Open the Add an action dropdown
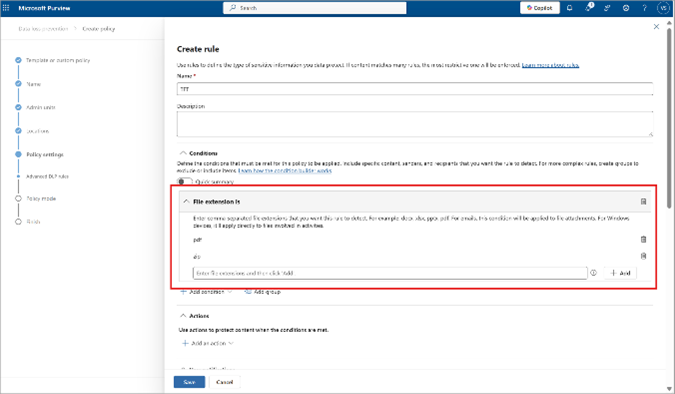This screenshot has width=675, height=394. pyautogui.click(x=208, y=343)
